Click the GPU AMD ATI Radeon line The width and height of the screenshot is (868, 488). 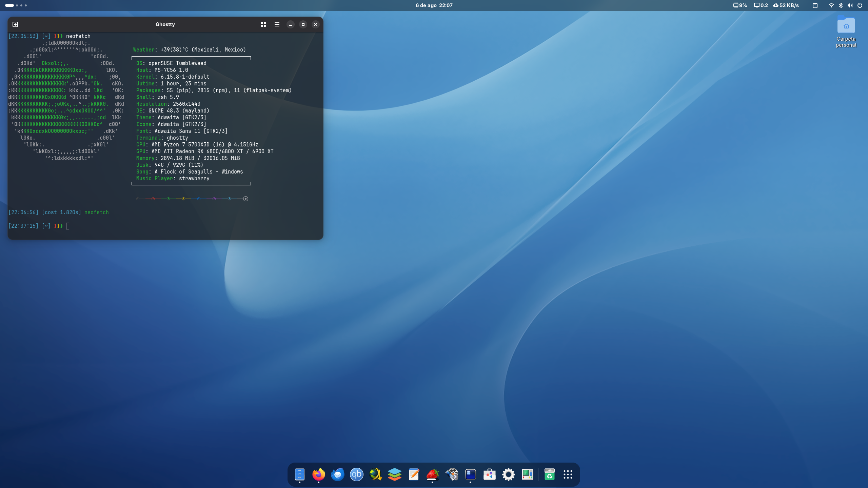[x=205, y=151]
